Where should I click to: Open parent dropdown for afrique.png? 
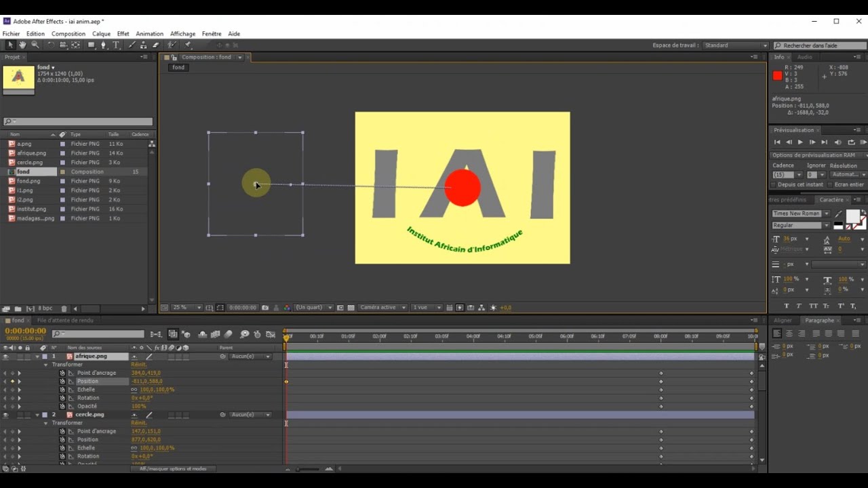click(250, 357)
